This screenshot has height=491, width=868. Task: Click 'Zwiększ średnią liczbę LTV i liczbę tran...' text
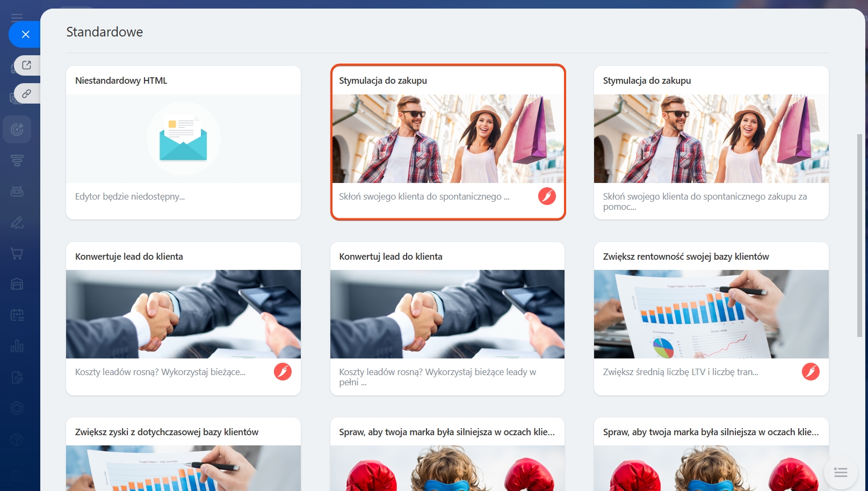[x=681, y=372]
